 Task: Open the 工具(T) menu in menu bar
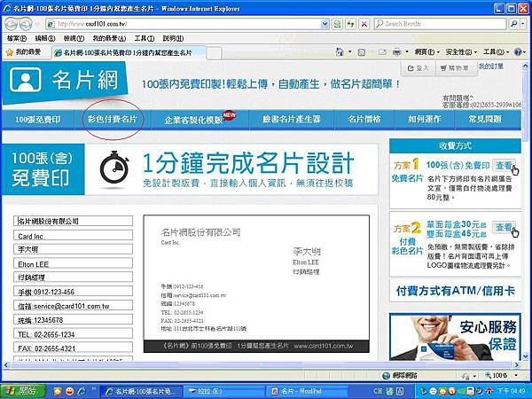144,38
